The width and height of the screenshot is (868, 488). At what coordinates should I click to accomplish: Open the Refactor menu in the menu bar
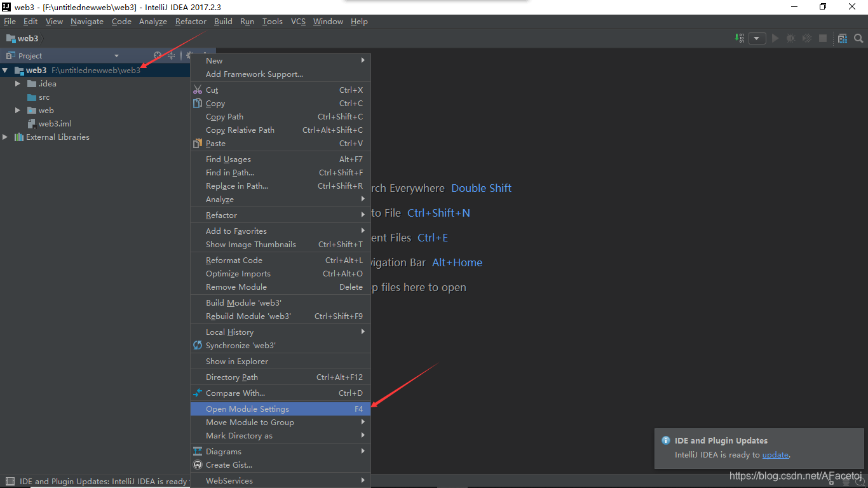[x=191, y=22]
